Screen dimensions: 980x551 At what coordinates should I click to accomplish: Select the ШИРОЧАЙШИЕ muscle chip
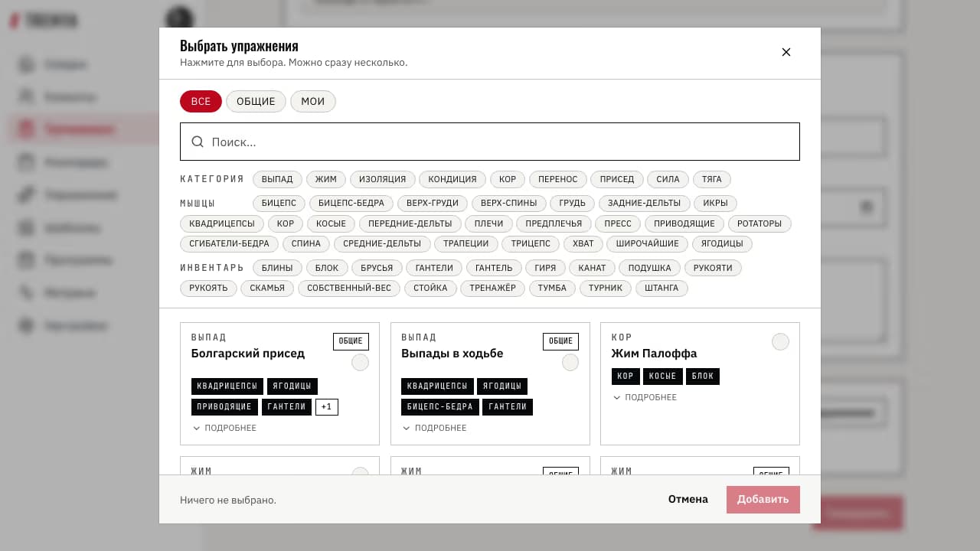pos(648,244)
